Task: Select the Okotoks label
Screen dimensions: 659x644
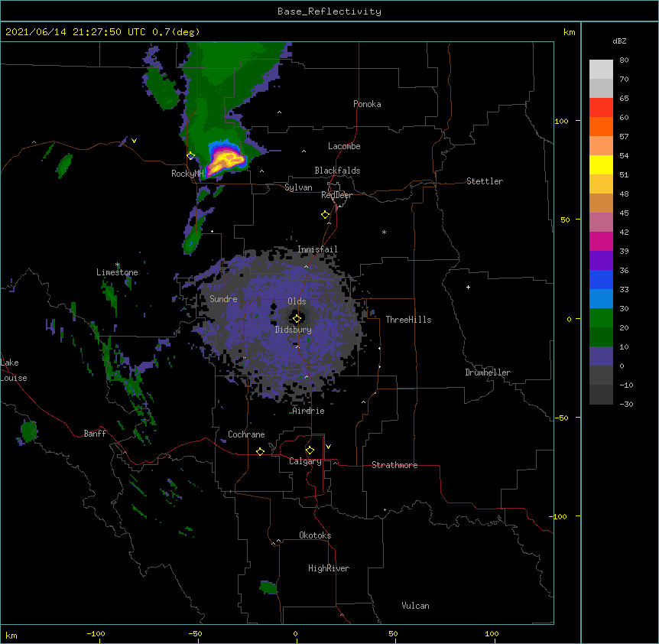Action: [x=315, y=535]
